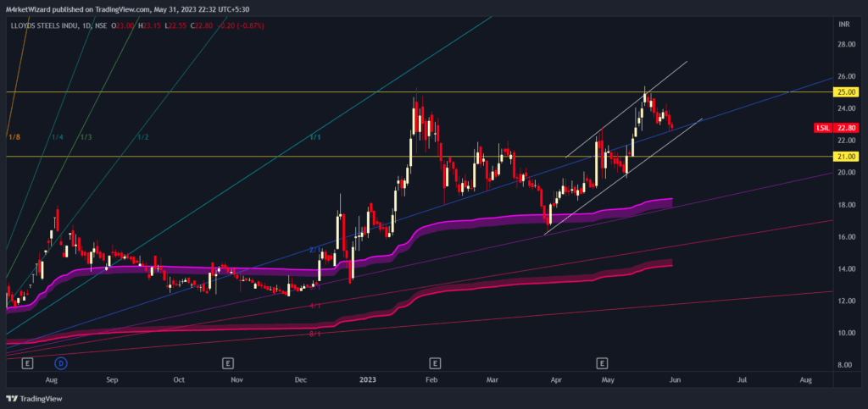
Task: Click the Jul label on time axis
Action: click(x=742, y=380)
